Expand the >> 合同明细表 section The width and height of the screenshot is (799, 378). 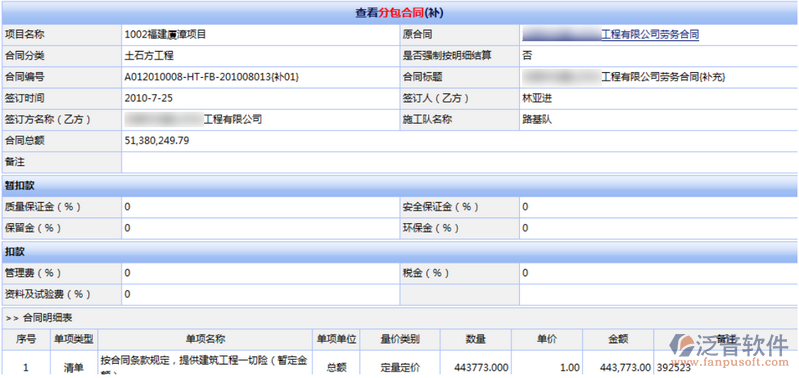39,318
